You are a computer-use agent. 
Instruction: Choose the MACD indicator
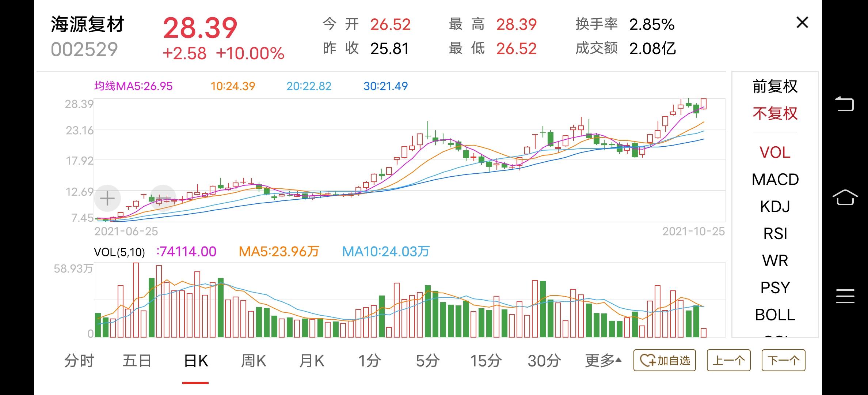[775, 180]
